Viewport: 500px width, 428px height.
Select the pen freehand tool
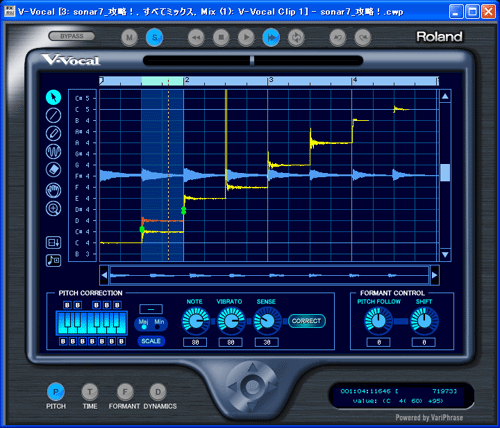pos(53,133)
